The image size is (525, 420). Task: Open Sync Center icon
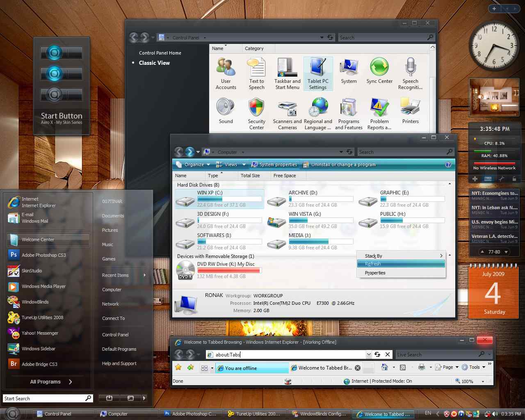click(379, 71)
